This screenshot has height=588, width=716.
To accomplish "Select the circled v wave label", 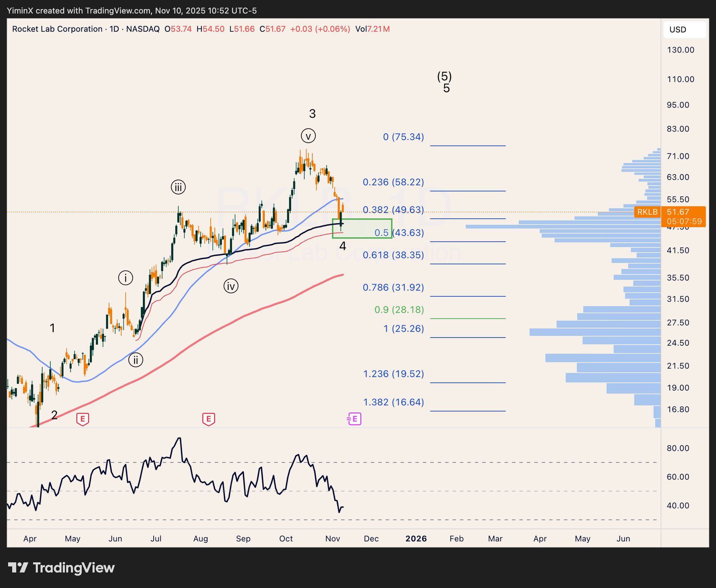I will 308,136.
